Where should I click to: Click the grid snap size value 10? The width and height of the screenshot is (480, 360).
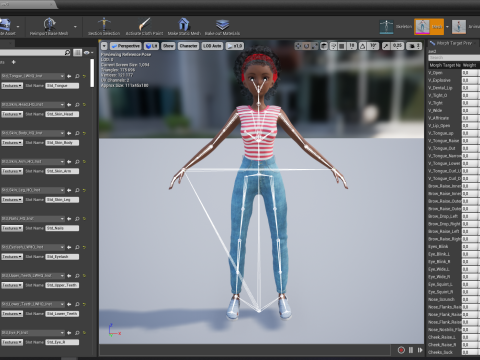[x=351, y=46]
